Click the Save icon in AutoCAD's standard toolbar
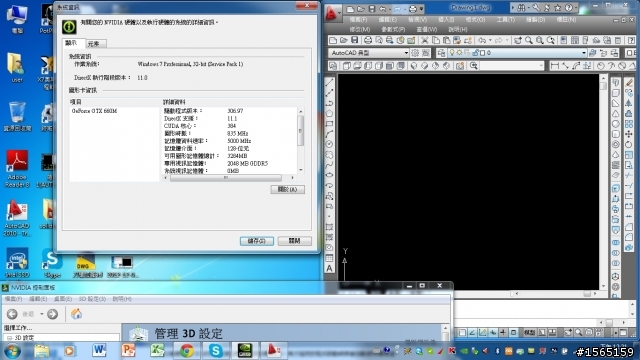 [354, 40]
